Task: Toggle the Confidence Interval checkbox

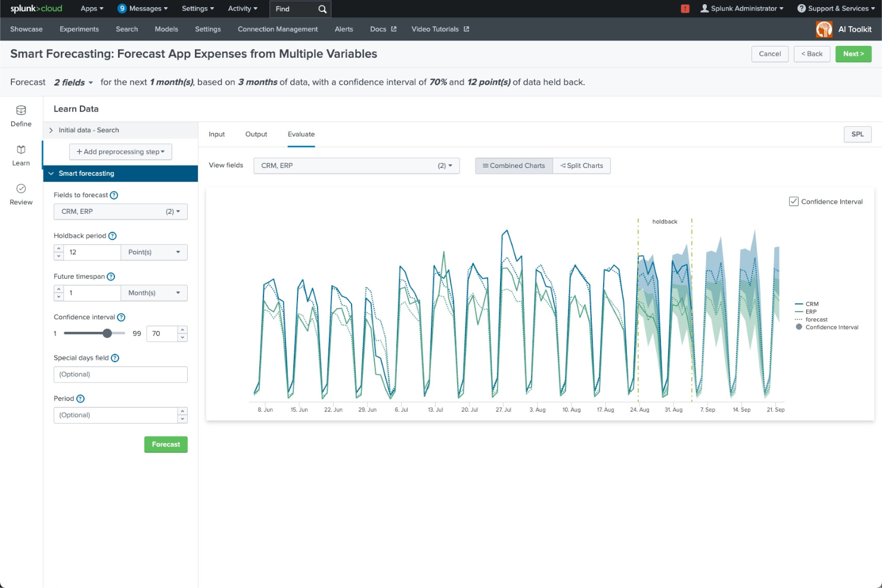Action: (x=794, y=201)
